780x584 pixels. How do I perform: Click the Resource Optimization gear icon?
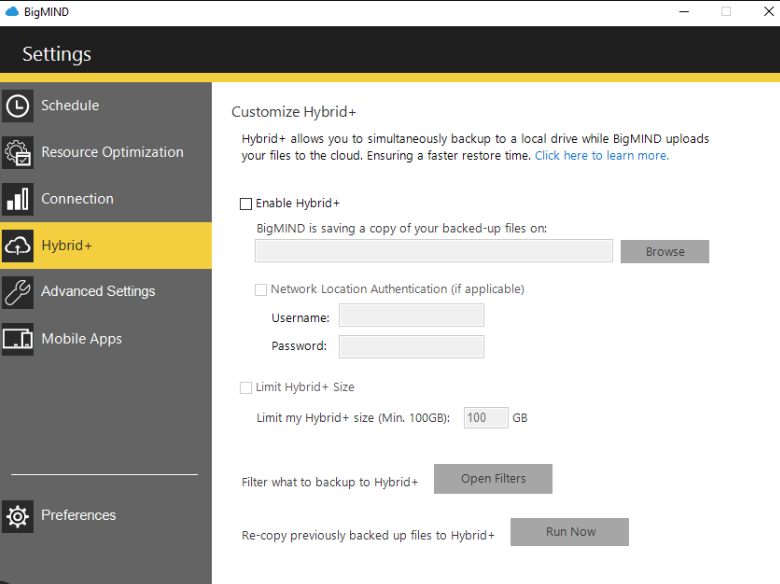pyautogui.click(x=17, y=152)
